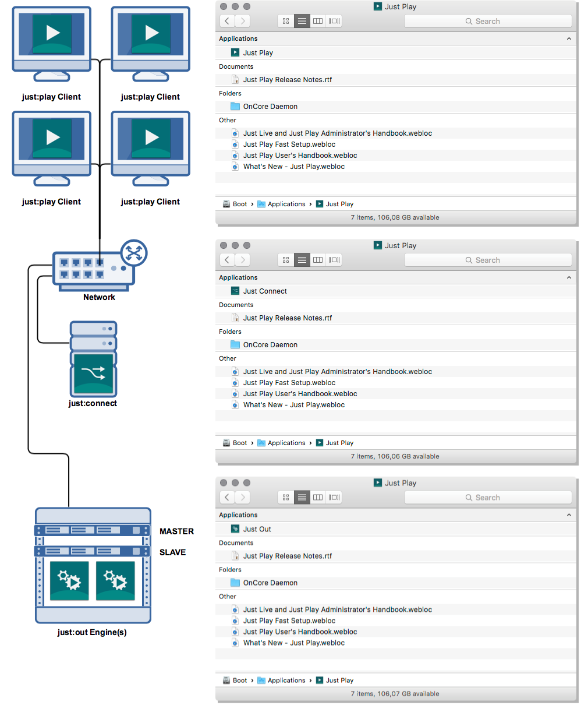Switch to cover flow in window with 106,08 GB available
Image resolution: width=588 pixels, height=712 pixels.
click(x=334, y=21)
